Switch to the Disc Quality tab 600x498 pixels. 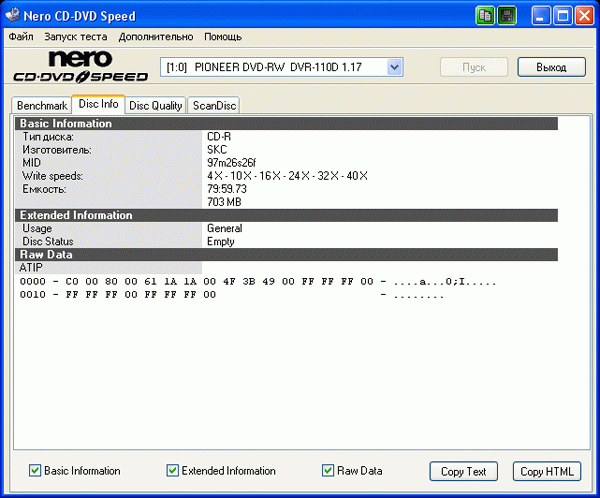[155, 105]
